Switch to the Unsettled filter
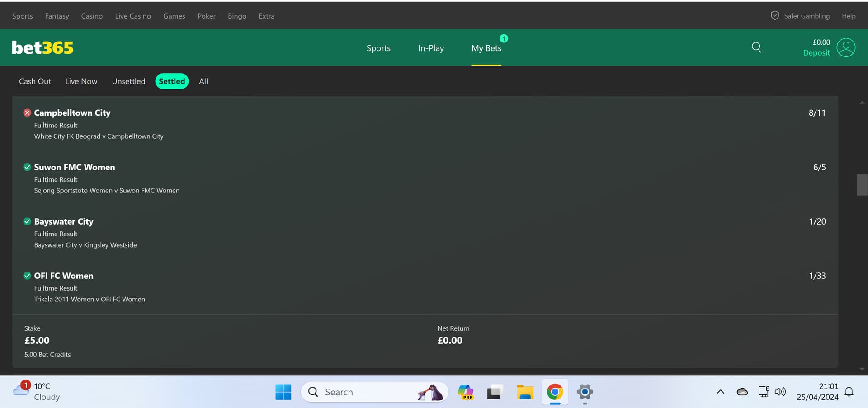868x408 pixels. click(128, 81)
